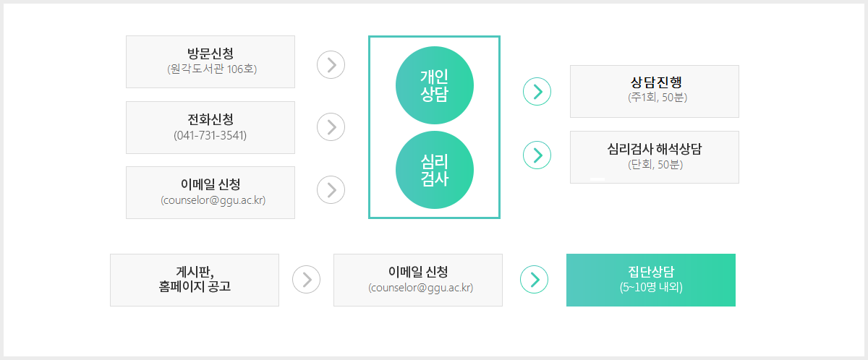
Task: Click the 게시판, 홈페이지 공고 box
Action: pos(195,280)
